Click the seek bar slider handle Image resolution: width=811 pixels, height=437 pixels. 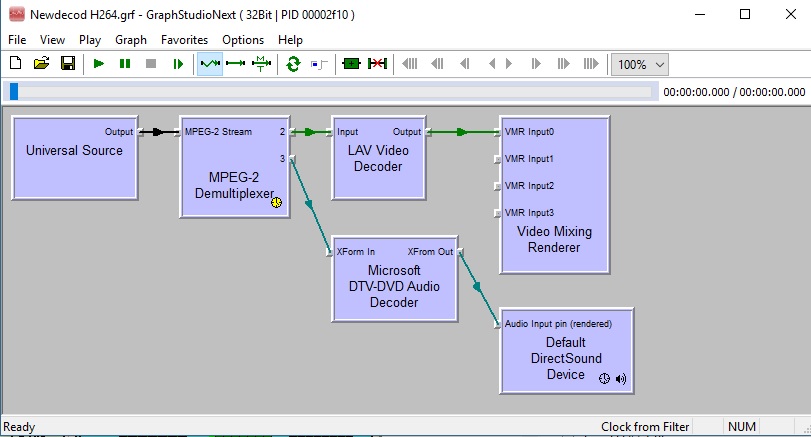pos(13,91)
